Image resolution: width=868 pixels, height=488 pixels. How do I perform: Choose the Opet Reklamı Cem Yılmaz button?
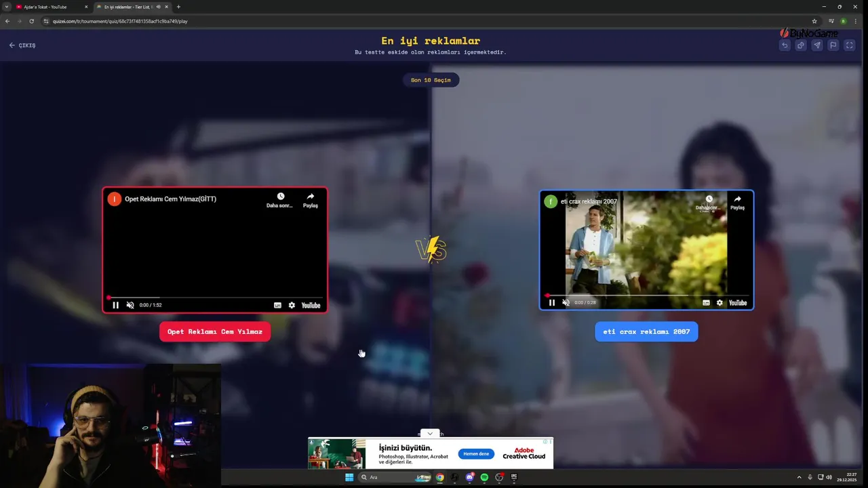coord(215,331)
